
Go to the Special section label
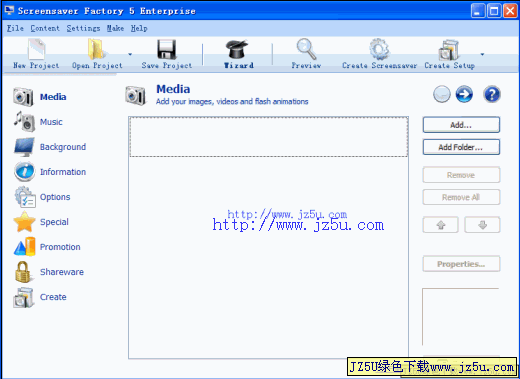(54, 222)
